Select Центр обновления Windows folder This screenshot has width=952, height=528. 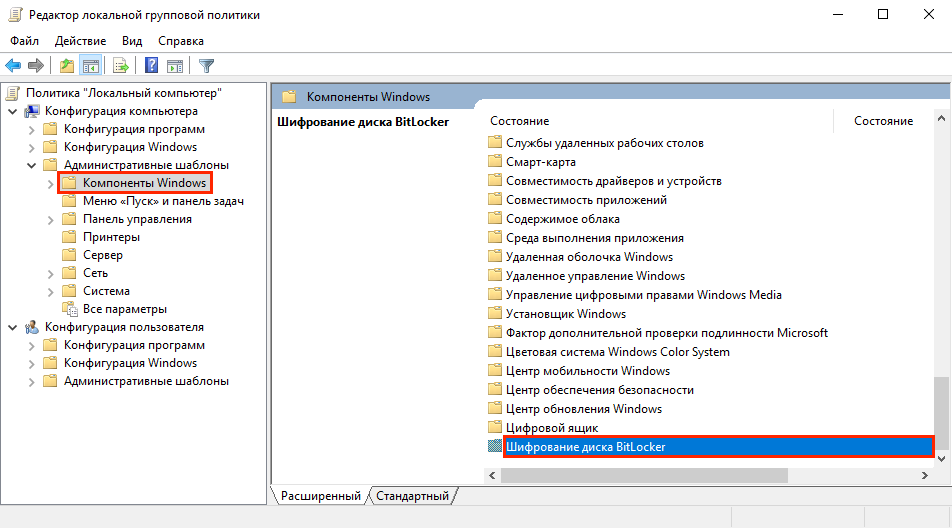tap(583, 409)
